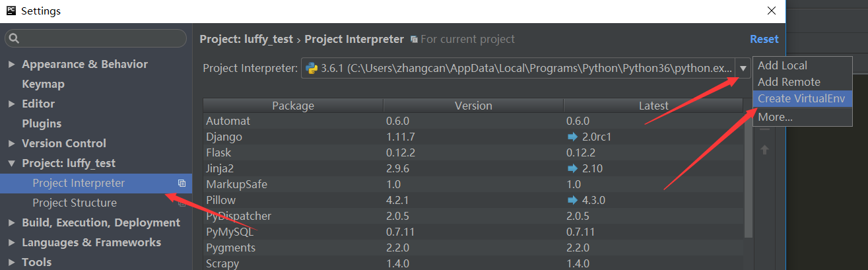The height and width of the screenshot is (270, 868).
Task: Click the PyCharm logo in title bar
Action: [x=11, y=11]
